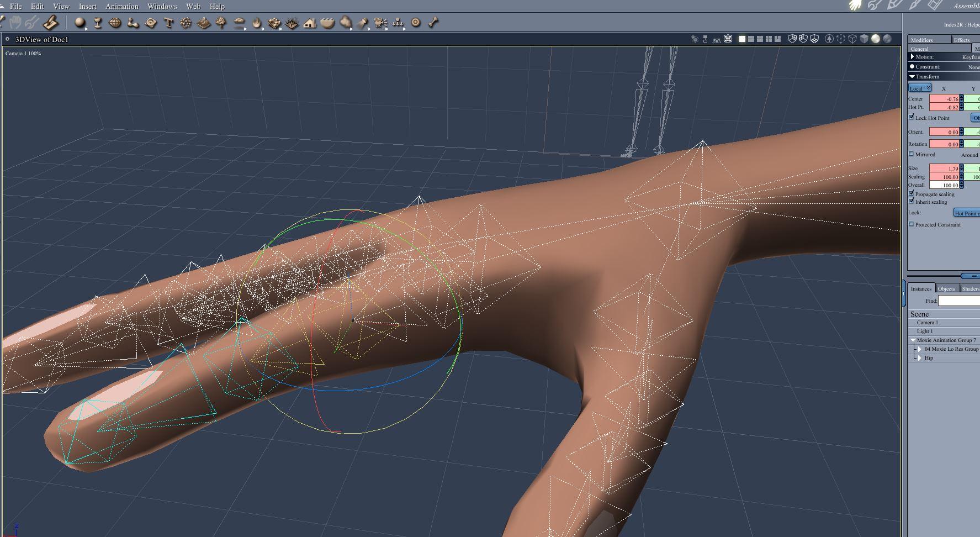Select the metaball object tool
Screen dimensions: 980x537
(x=133, y=23)
